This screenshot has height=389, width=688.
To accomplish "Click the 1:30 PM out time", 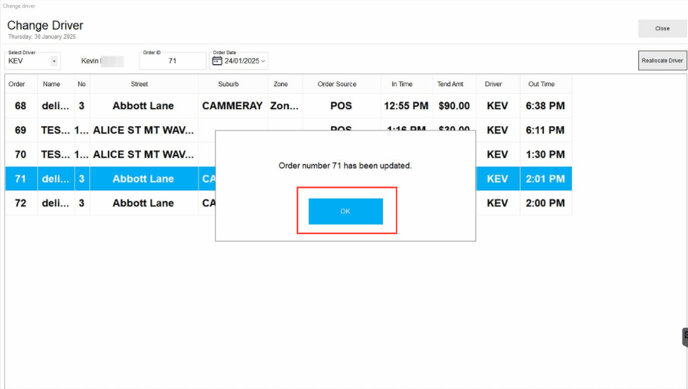I will pos(545,154).
